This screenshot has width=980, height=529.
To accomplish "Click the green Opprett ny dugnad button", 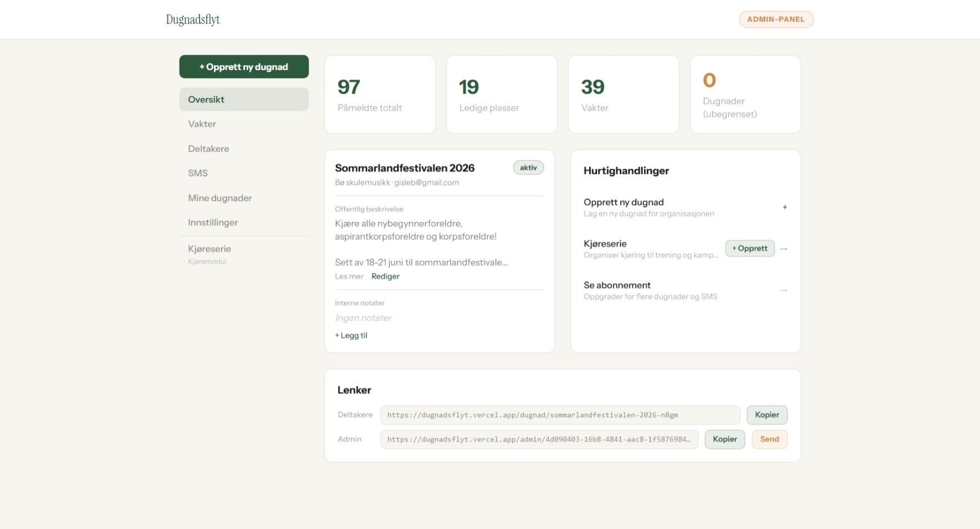I will [x=244, y=67].
